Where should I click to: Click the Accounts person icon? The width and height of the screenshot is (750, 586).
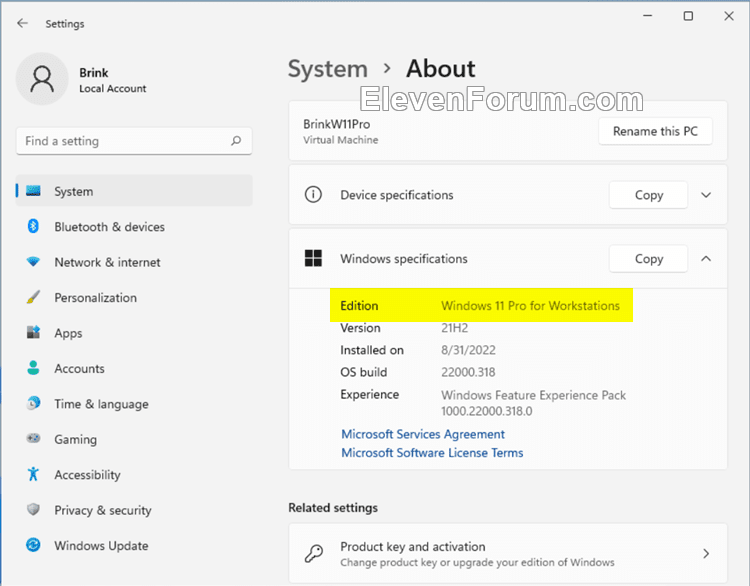[x=33, y=368]
